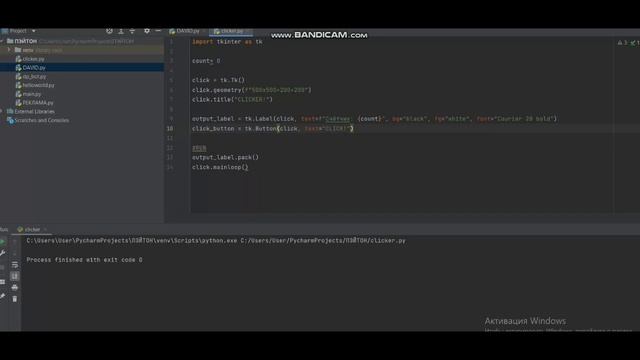Close the clicker run tab
The width and height of the screenshot is (640, 360).
tap(45, 229)
